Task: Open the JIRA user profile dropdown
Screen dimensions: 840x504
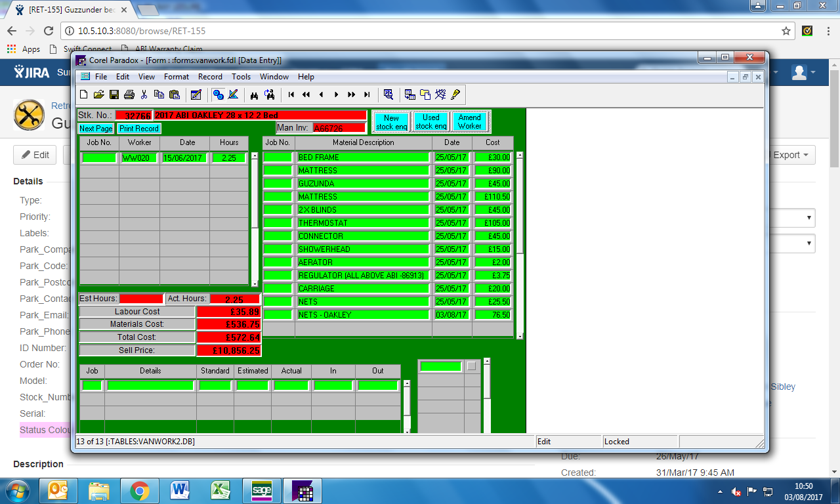Action: (803, 72)
